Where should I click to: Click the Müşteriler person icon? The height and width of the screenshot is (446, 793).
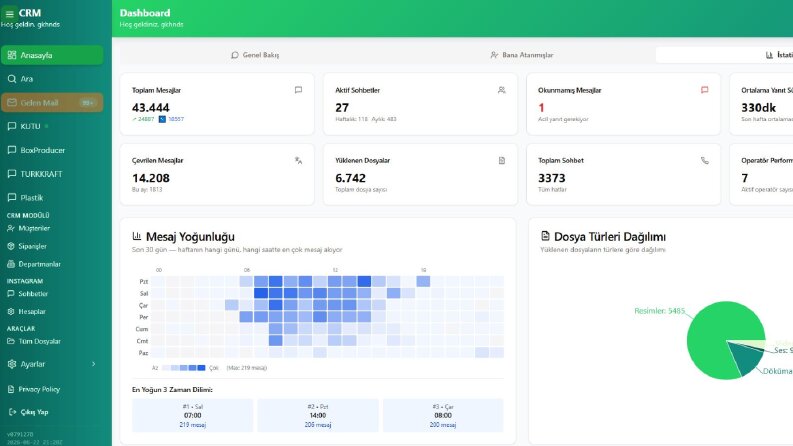pos(11,229)
